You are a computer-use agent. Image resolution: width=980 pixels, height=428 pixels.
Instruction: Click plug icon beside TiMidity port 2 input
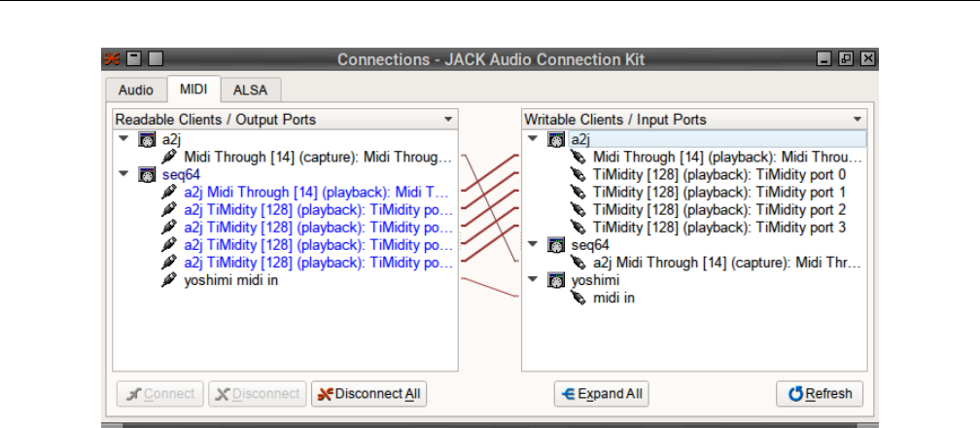(x=577, y=209)
